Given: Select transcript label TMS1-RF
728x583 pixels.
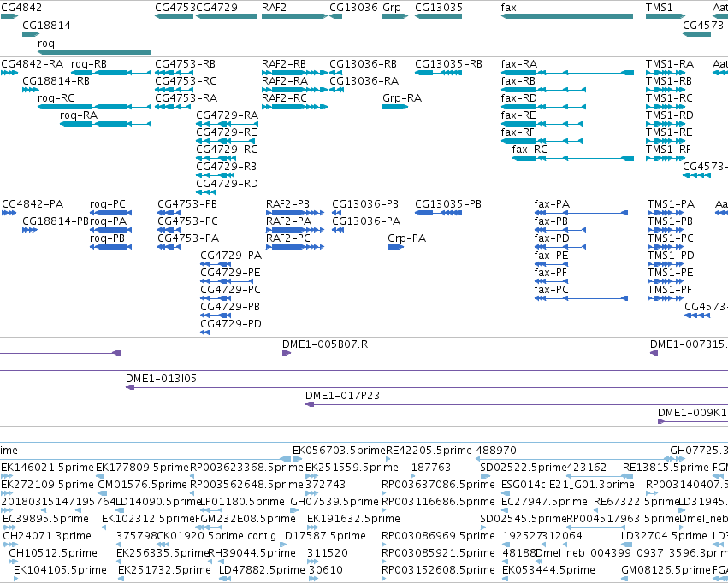Looking at the screenshot, I should [x=668, y=150].
